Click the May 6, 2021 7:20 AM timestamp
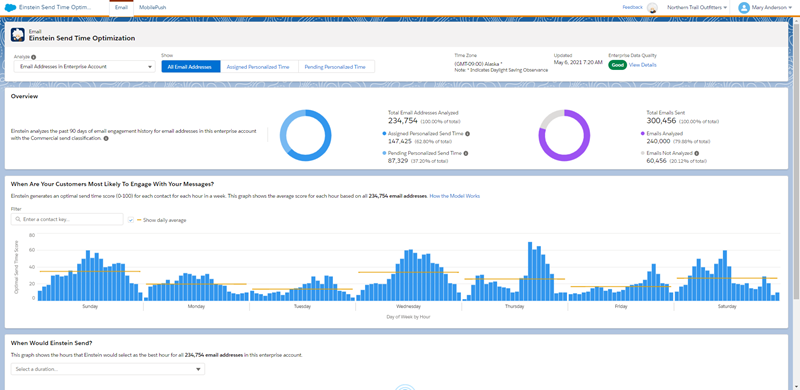 [578, 62]
